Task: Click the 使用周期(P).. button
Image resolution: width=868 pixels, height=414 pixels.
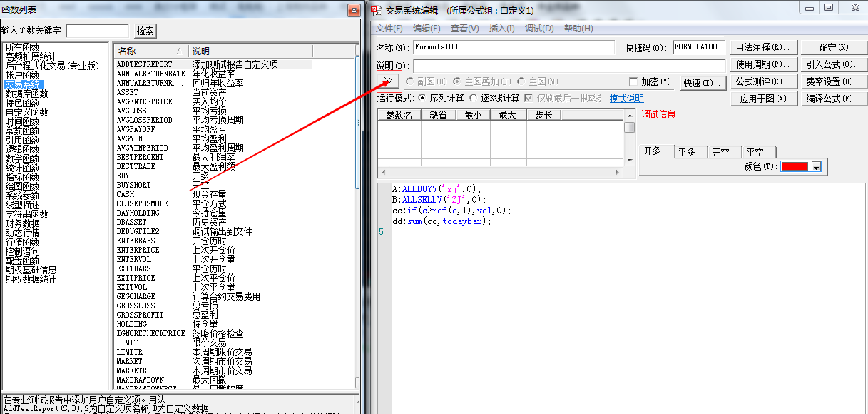Action: pos(765,64)
